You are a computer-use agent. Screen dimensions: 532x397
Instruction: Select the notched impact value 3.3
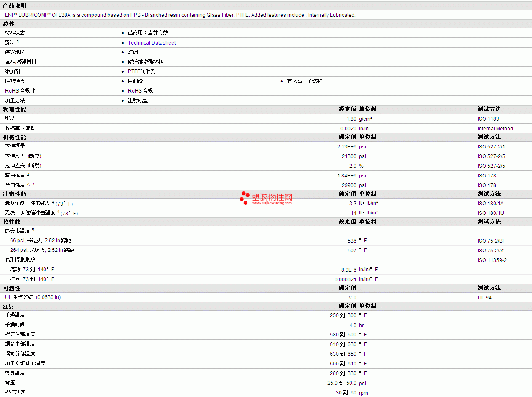pyautogui.click(x=353, y=204)
